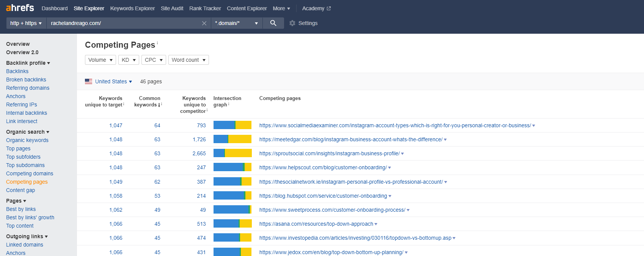Open Organic keywords in the sidebar
This screenshot has width=644, height=256.
pos(27,140)
